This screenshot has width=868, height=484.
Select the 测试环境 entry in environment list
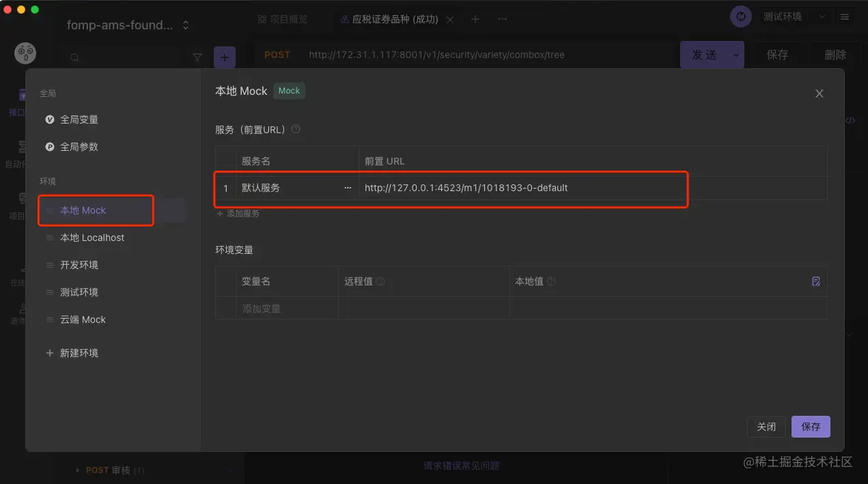pyautogui.click(x=79, y=292)
